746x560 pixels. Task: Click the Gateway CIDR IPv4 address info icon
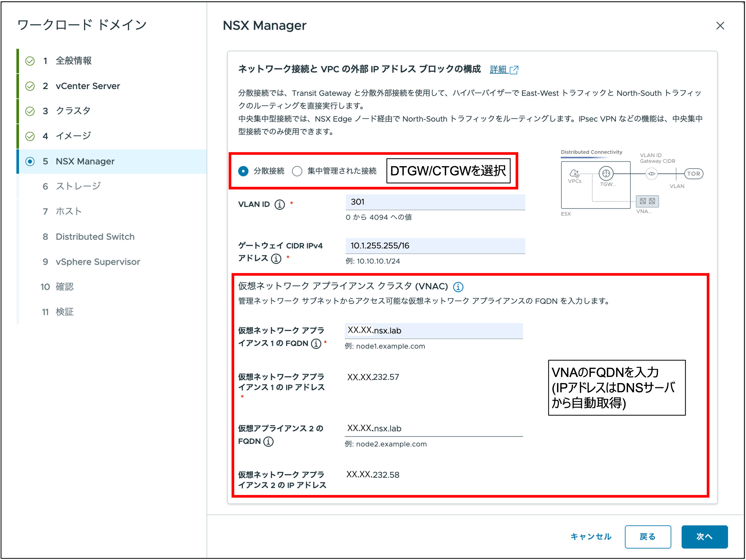[x=276, y=258]
